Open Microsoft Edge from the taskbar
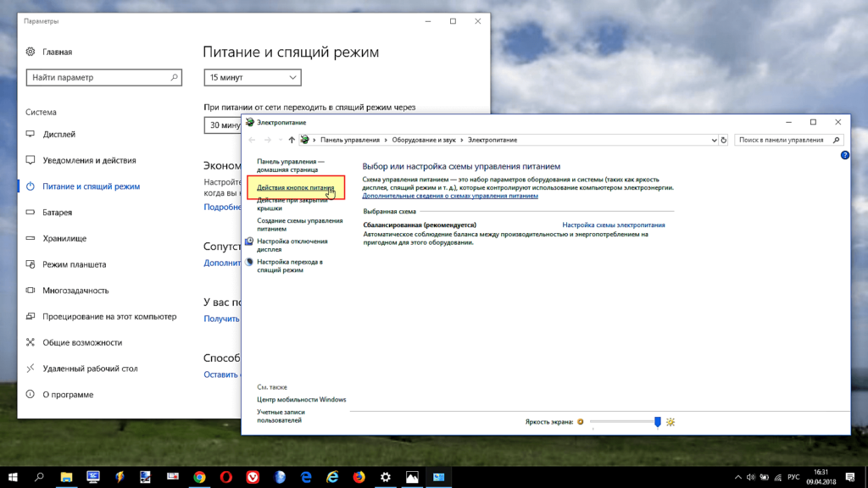The height and width of the screenshot is (488, 868). tap(306, 477)
